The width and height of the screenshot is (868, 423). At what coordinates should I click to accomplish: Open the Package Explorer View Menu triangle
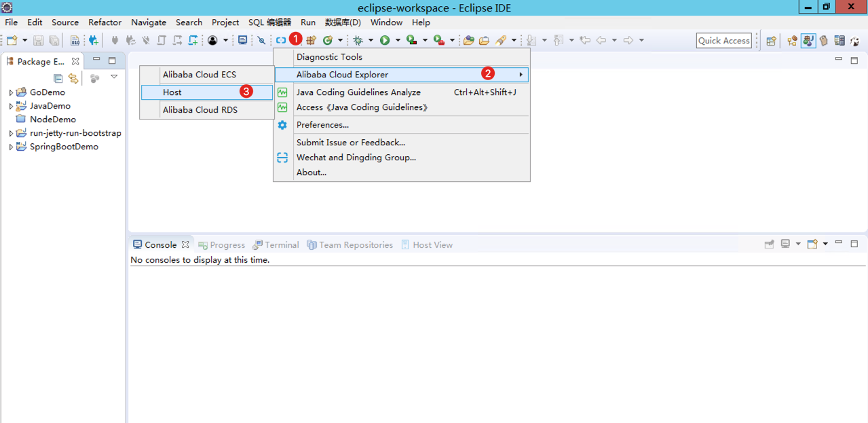tap(114, 77)
